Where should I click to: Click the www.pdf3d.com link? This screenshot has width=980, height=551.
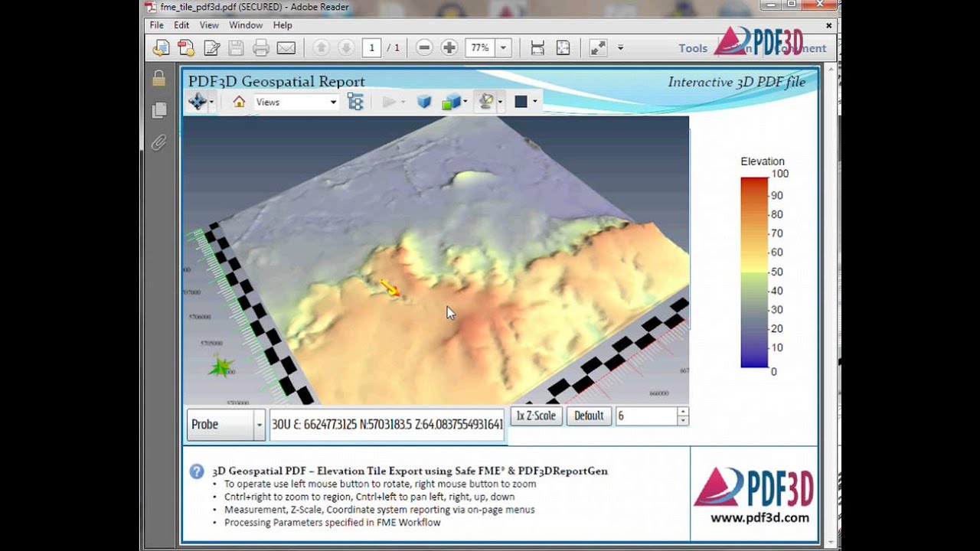(x=759, y=518)
